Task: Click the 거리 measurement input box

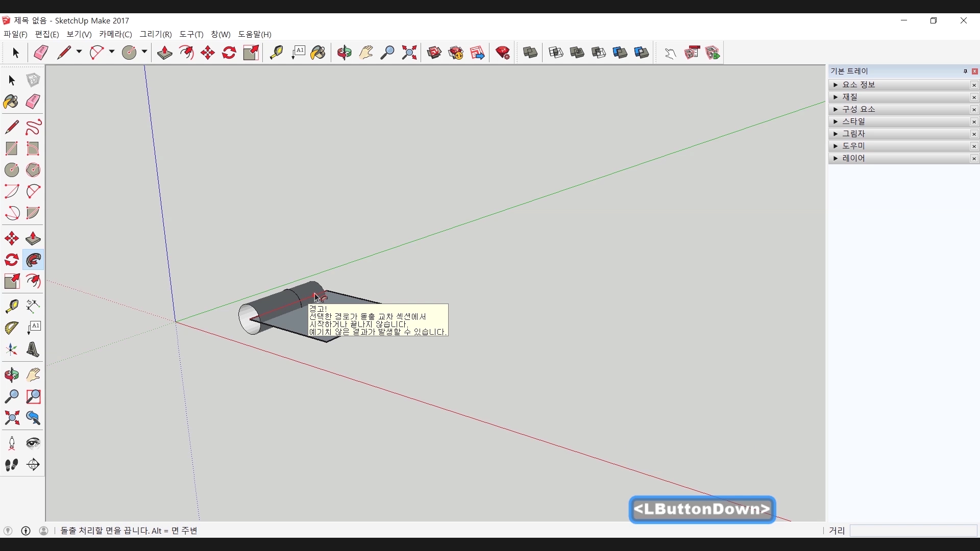Action: [913, 531]
